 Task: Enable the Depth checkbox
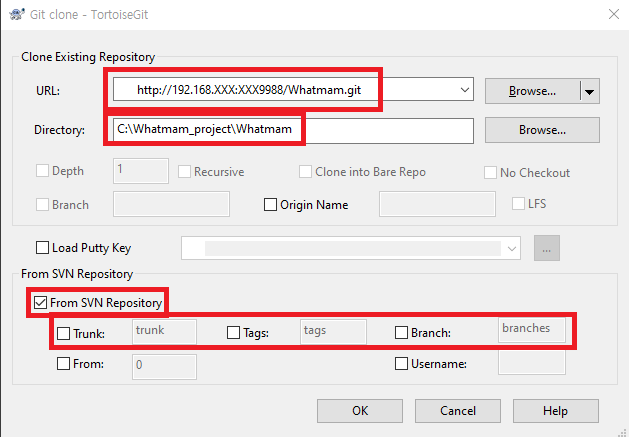(42, 171)
